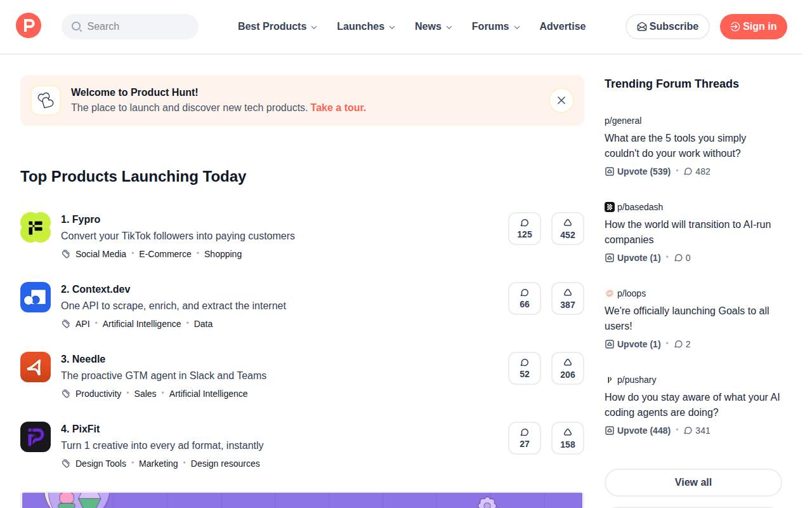Click the PixFit product logo
This screenshot has width=812, height=508.
pyautogui.click(x=36, y=437)
